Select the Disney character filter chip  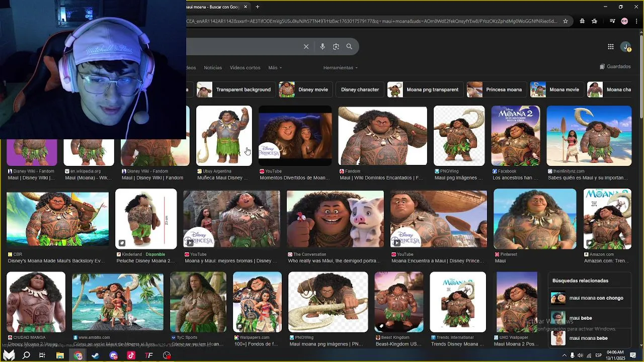(x=360, y=89)
